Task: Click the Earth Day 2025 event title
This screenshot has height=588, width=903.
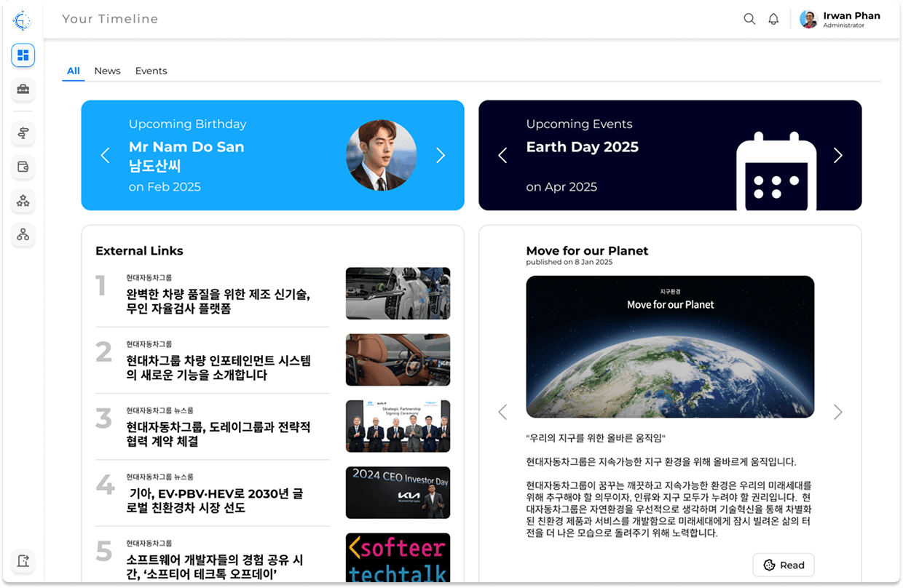Action: [583, 147]
